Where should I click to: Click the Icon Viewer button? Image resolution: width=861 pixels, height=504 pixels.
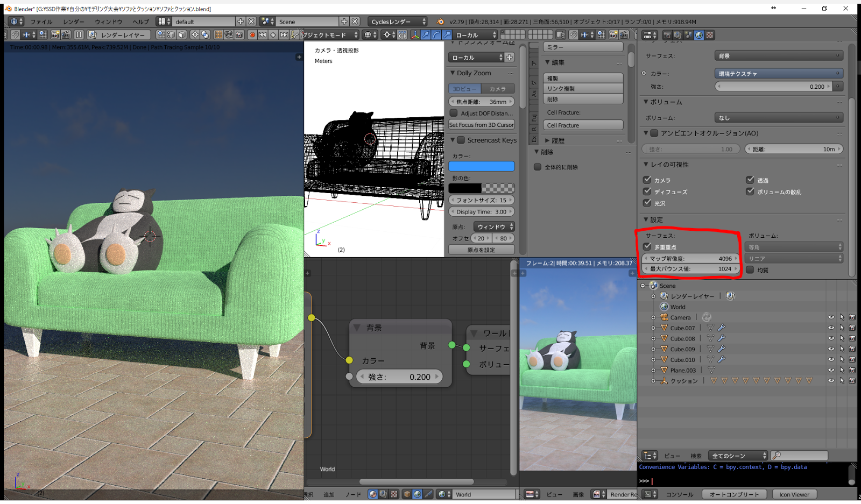[794, 494]
